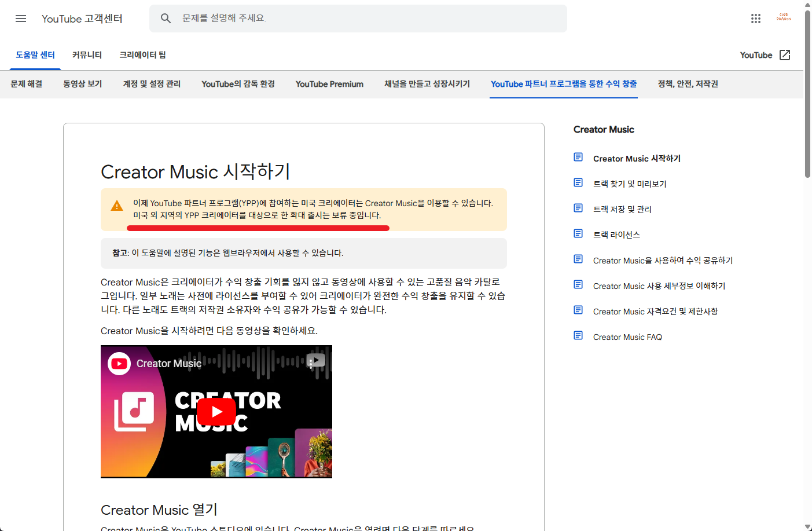The image size is (812, 531).
Task: Click the Creator Music video title text
Action: [169, 364]
